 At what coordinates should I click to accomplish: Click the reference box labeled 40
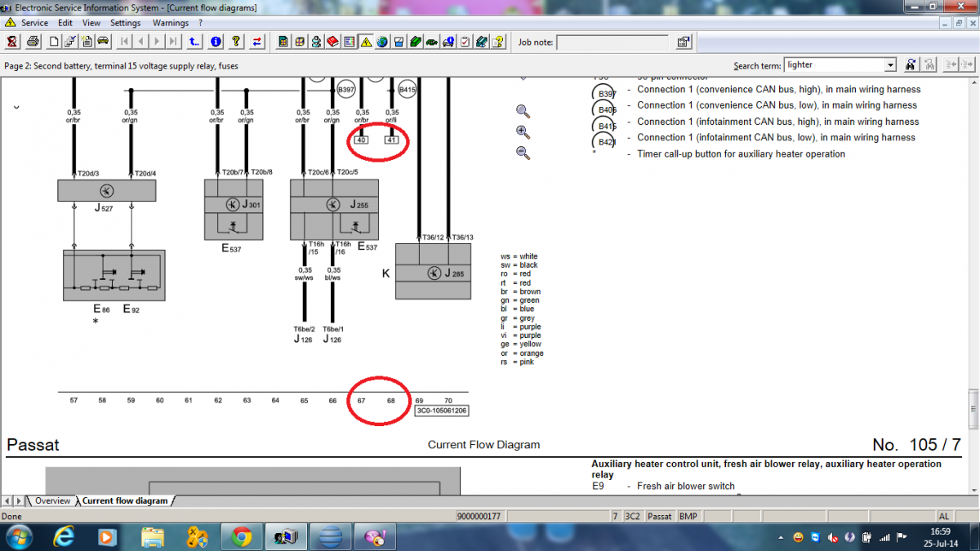[x=361, y=140]
